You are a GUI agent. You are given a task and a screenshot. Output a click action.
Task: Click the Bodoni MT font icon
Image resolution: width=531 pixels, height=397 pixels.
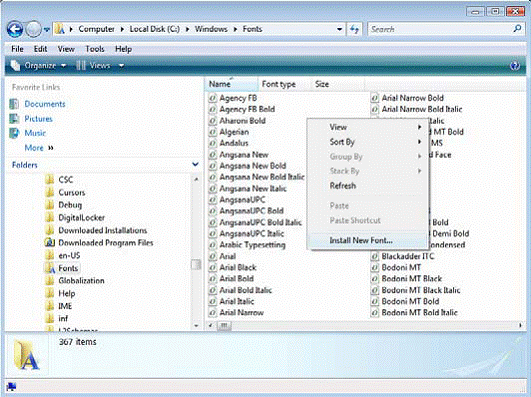point(374,268)
